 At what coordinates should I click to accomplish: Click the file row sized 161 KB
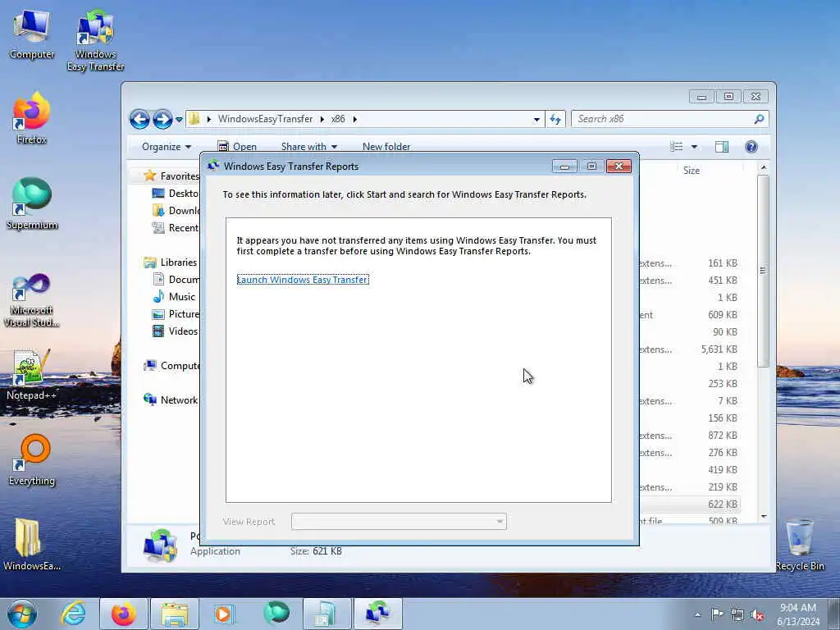coord(690,263)
